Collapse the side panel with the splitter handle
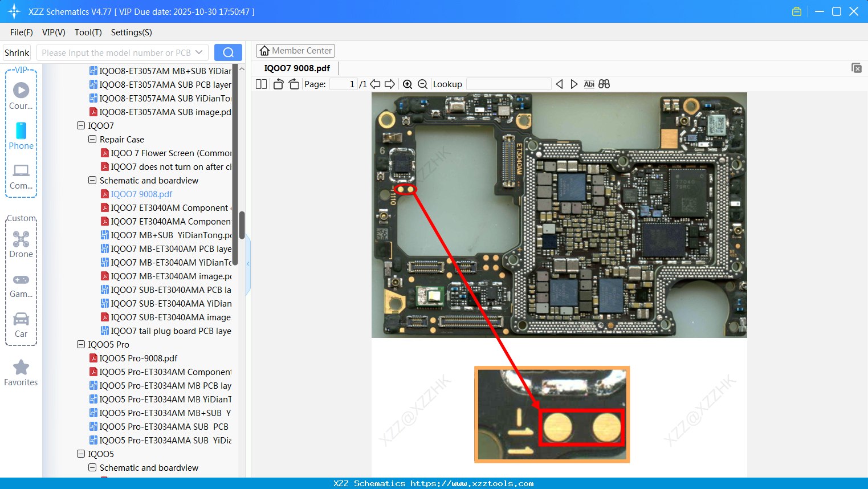 pos(248,263)
